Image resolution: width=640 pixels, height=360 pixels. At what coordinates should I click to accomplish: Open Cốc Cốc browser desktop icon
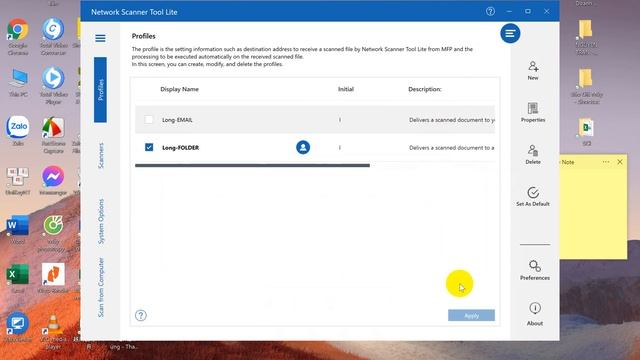click(x=53, y=233)
